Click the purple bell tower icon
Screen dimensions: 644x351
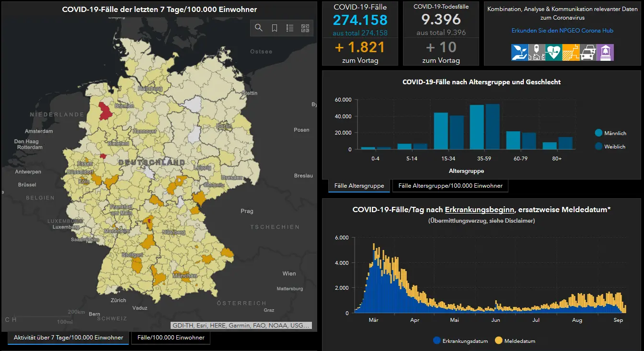605,52
